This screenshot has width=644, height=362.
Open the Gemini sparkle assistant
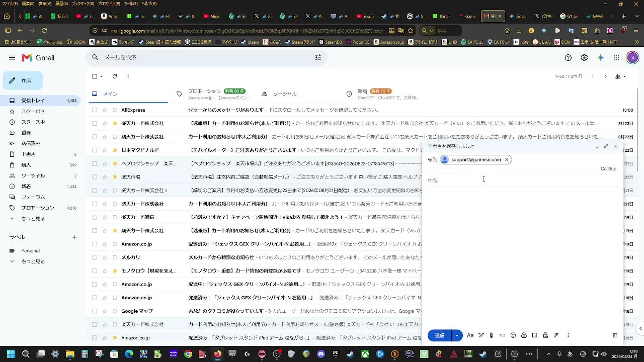coord(600,58)
